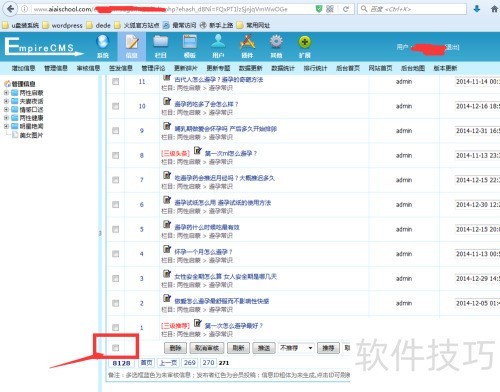500x392 pixels.
Task: Open the 扩展 green plus icon
Action: [305, 42]
